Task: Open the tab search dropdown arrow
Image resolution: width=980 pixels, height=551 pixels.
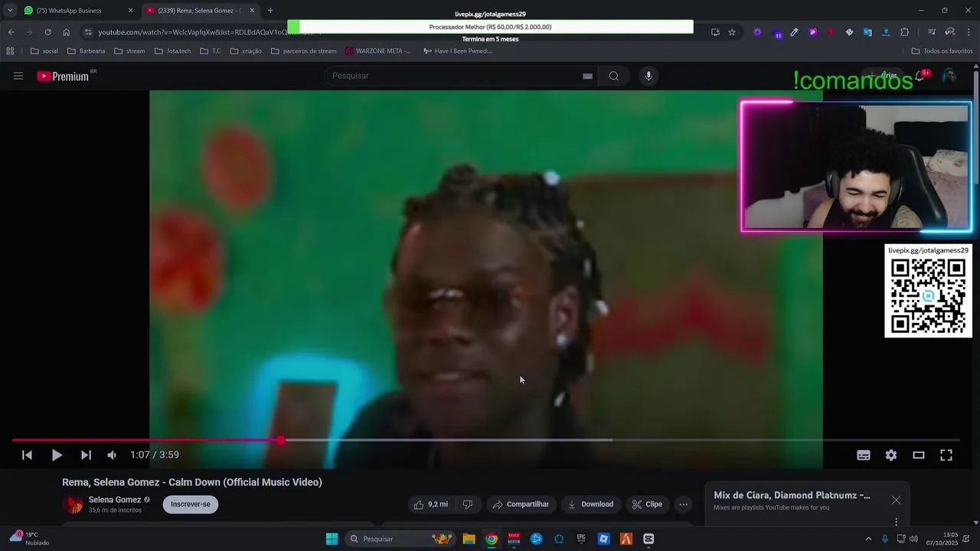Action: coord(9,11)
